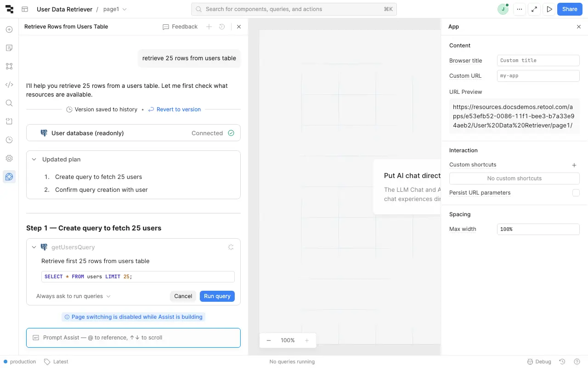Collapse the Updated plan section
This screenshot has width=588, height=368.
click(34, 160)
